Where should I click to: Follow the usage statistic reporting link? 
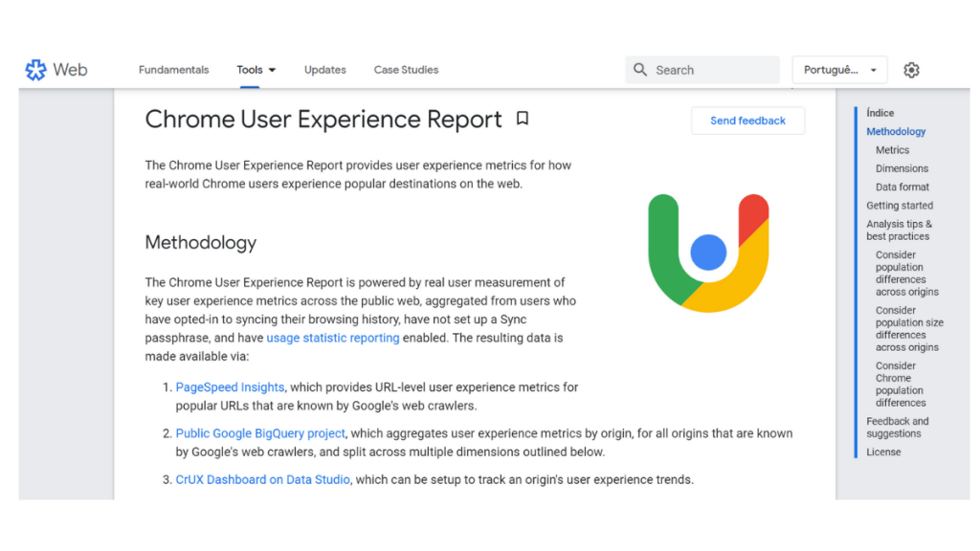coord(333,338)
